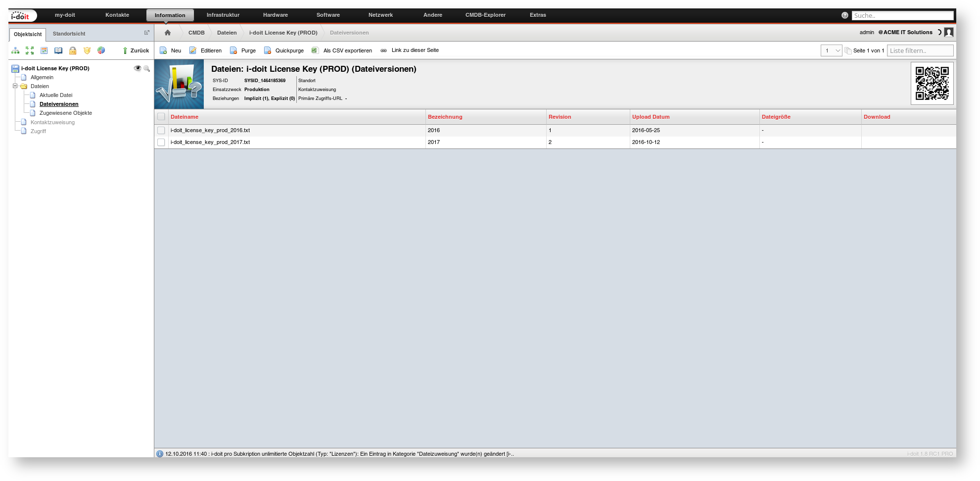Click Link zu dieser Seite
This screenshot has width=980, height=481.
pyautogui.click(x=410, y=50)
